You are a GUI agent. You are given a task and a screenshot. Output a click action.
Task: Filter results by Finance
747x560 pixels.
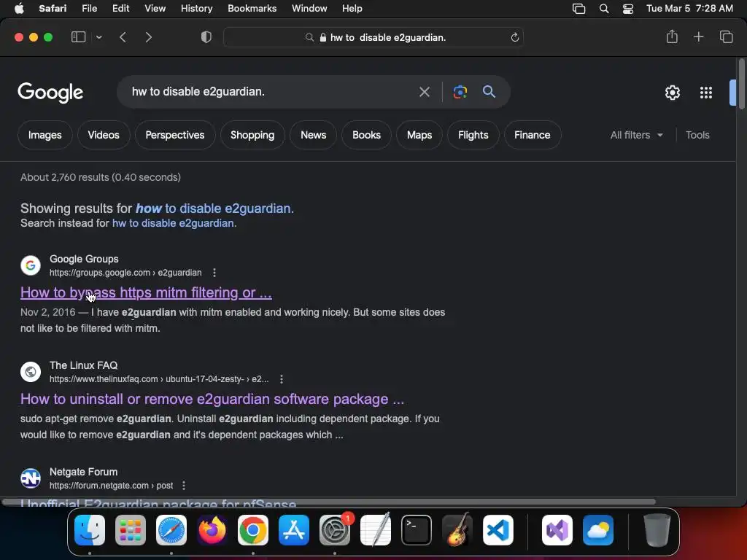coord(532,135)
